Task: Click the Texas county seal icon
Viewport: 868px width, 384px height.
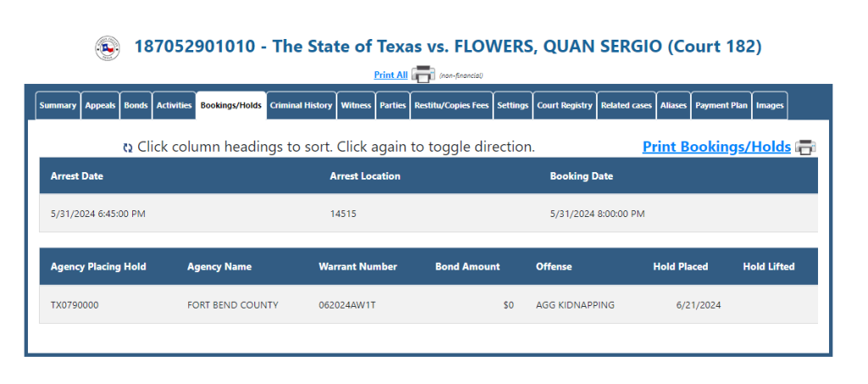Action: click(108, 47)
